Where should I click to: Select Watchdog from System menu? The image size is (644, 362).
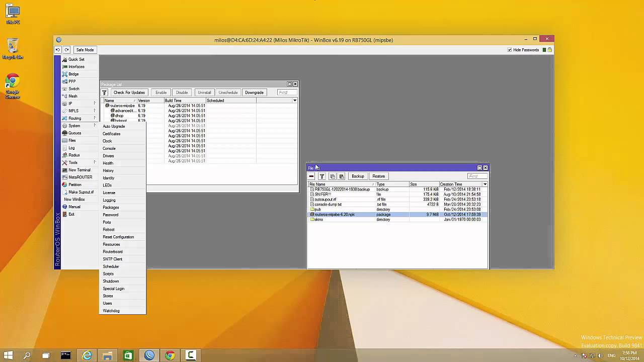(111, 311)
